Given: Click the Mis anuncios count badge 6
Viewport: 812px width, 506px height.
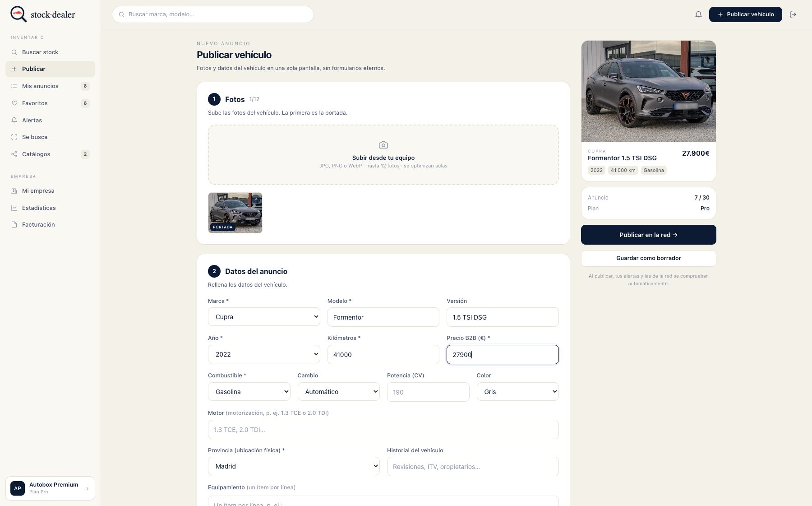Looking at the screenshot, I should point(85,86).
